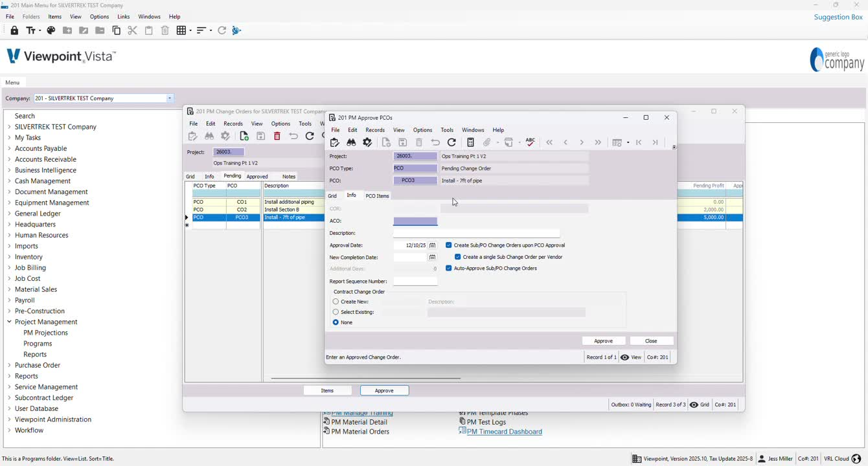Collapse the Project Management tree node
Screen dimensions: 868x466
click(x=9, y=322)
